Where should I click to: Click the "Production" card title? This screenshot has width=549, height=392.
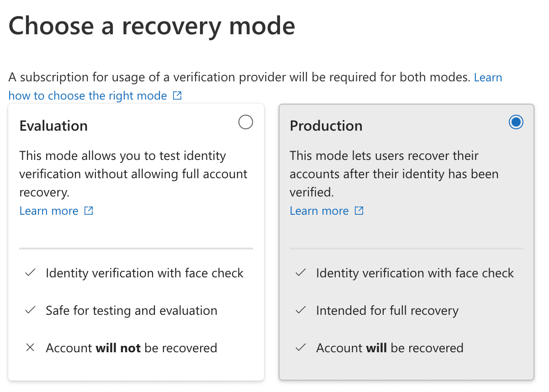tap(326, 126)
